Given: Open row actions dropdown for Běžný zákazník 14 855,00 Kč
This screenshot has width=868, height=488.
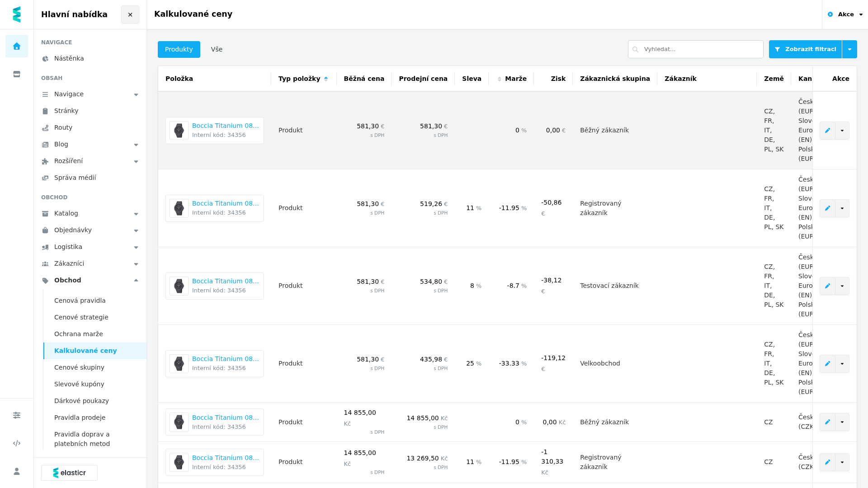Looking at the screenshot, I should tap(842, 422).
